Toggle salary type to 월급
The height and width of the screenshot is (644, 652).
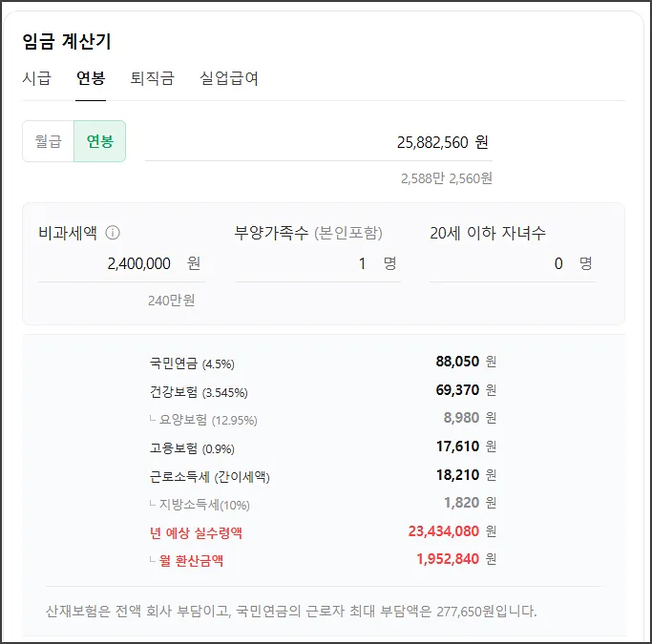coord(49,141)
